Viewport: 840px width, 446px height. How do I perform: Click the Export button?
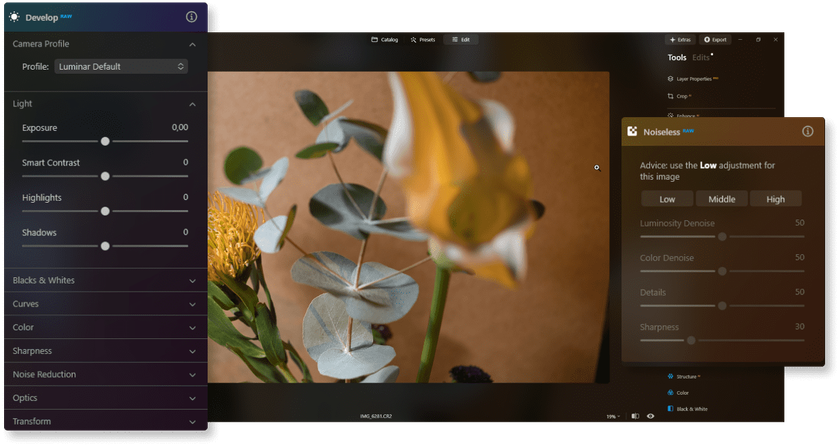(715, 40)
